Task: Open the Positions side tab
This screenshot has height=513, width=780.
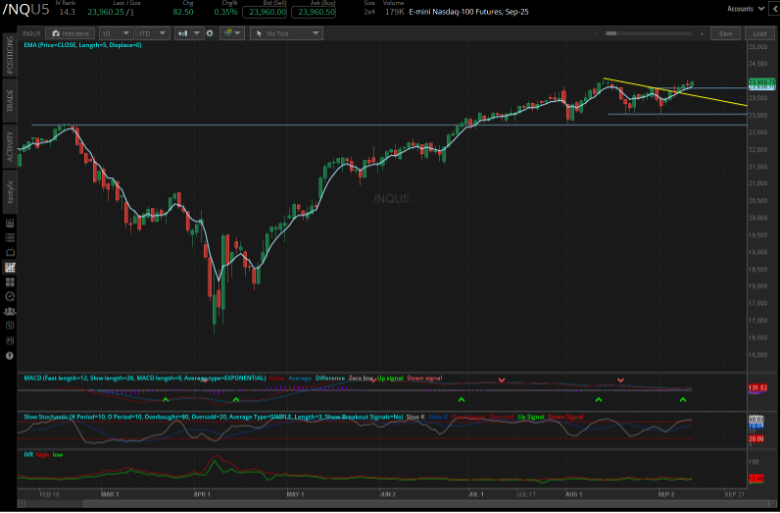Action: click(x=10, y=55)
